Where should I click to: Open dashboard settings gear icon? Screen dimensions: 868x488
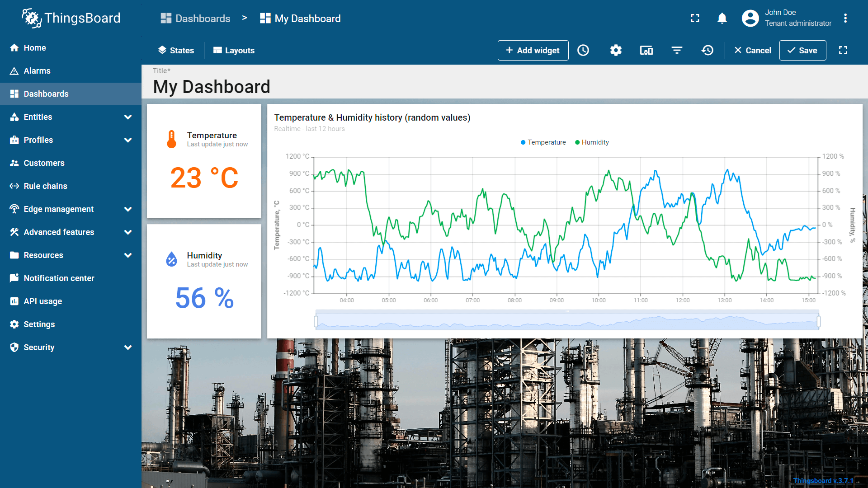616,50
